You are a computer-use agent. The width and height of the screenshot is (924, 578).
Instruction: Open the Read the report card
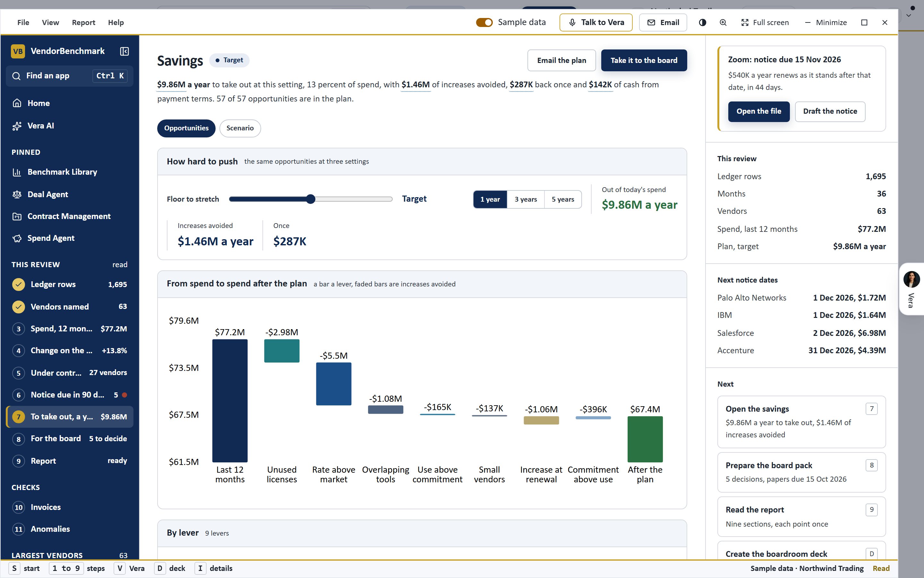point(801,516)
